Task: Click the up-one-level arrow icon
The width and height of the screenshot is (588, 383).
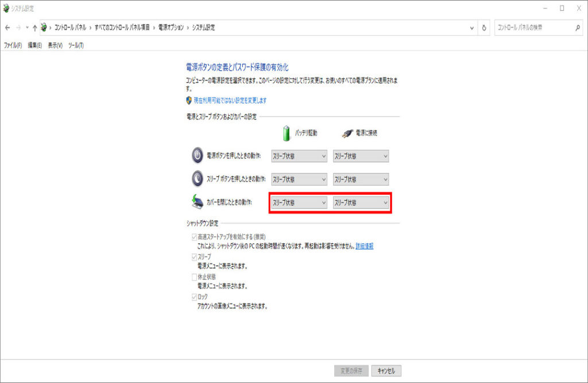Action: click(34, 28)
